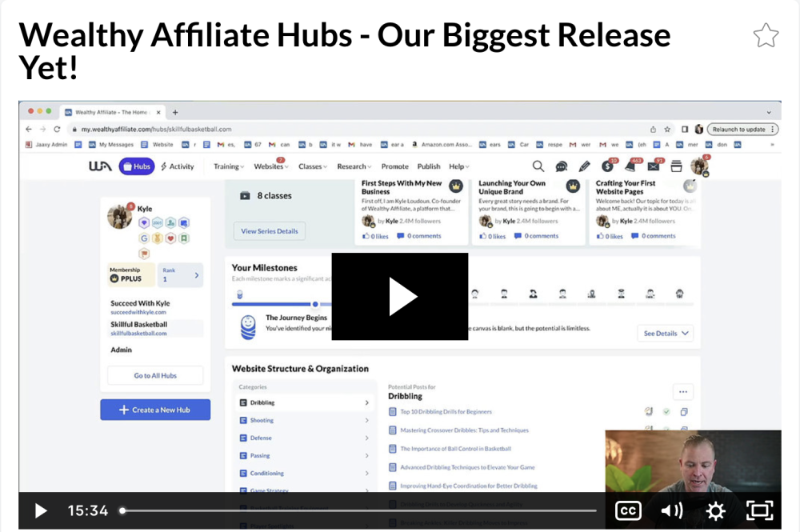This screenshot has width=800, height=532.
Task: Expand the See Details dropdown in milestones
Action: [x=666, y=333]
